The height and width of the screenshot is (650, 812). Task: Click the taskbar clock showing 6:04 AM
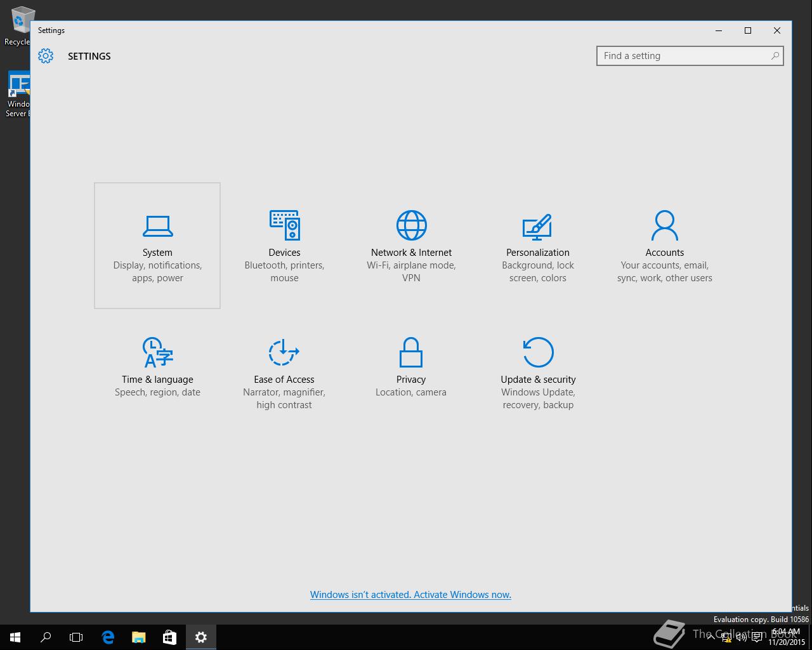[x=786, y=637]
